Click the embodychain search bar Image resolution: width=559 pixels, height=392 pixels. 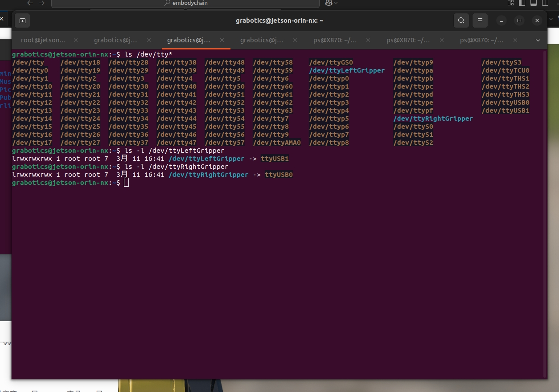[x=185, y=3]
